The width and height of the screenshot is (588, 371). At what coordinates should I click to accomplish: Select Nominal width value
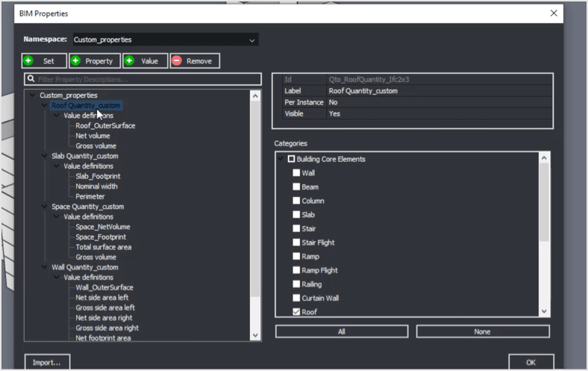coord(96,187)
